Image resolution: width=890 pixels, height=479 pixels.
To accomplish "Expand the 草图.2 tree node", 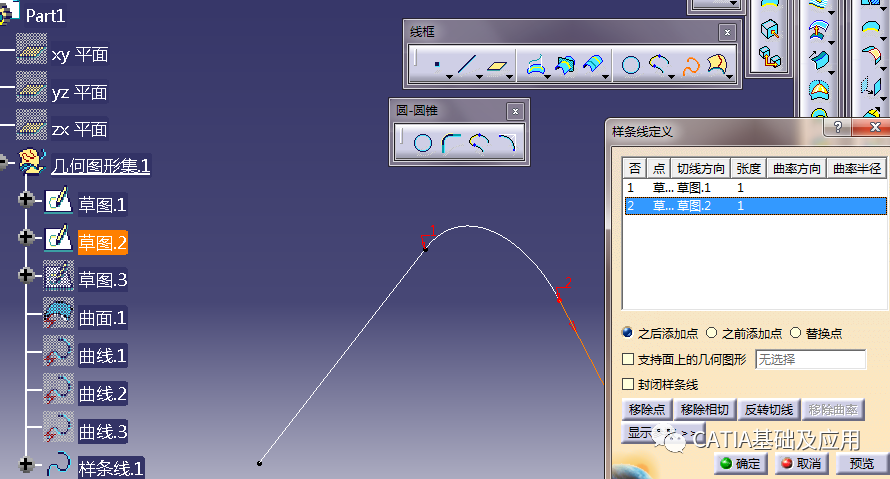I will [x=26, y=237].
